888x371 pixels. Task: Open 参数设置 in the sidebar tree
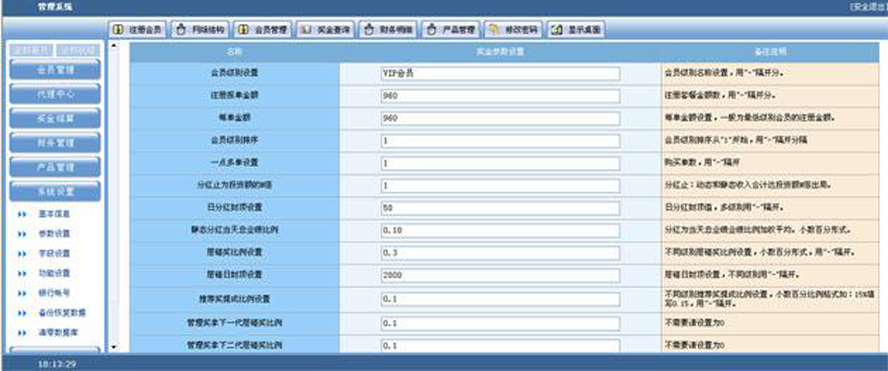[x=54, y=234]
